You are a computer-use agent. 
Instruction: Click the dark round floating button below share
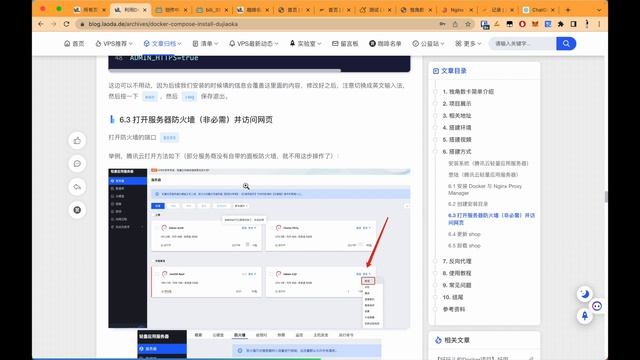pos(77,210)
